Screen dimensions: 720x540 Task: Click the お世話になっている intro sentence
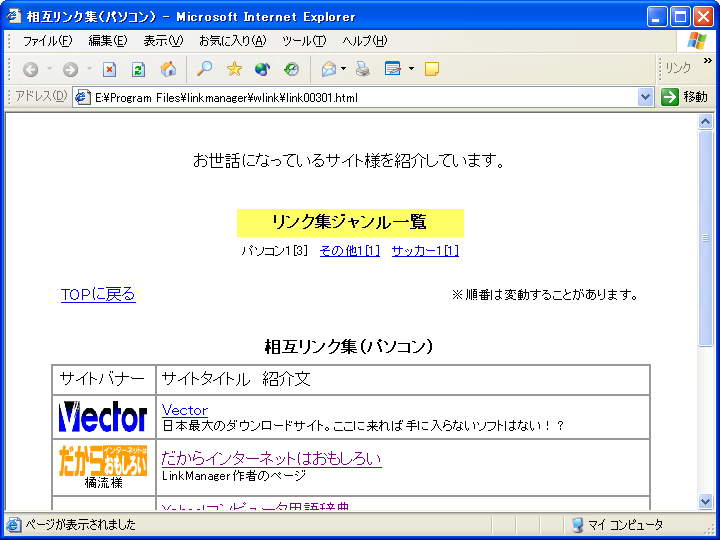(x=349, y=161)
